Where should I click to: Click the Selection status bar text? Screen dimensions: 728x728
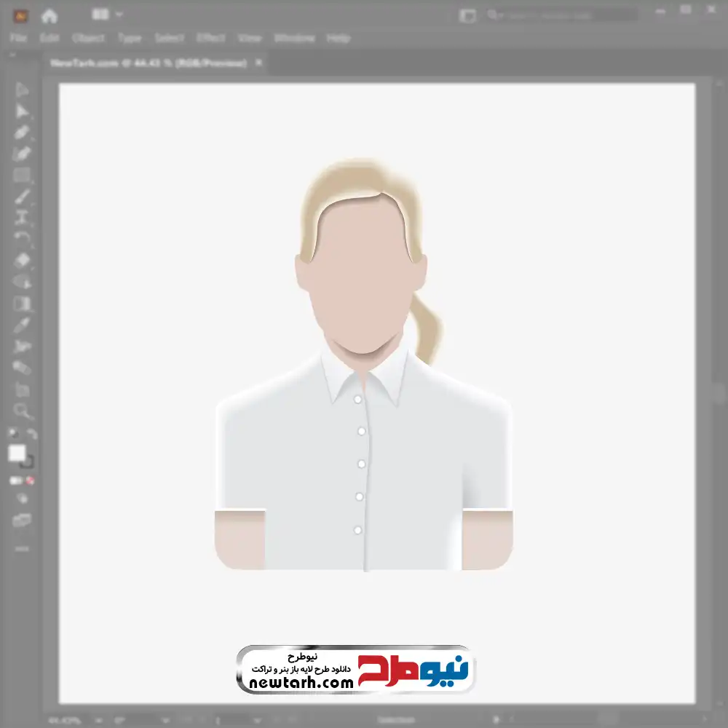click(395, 720)
